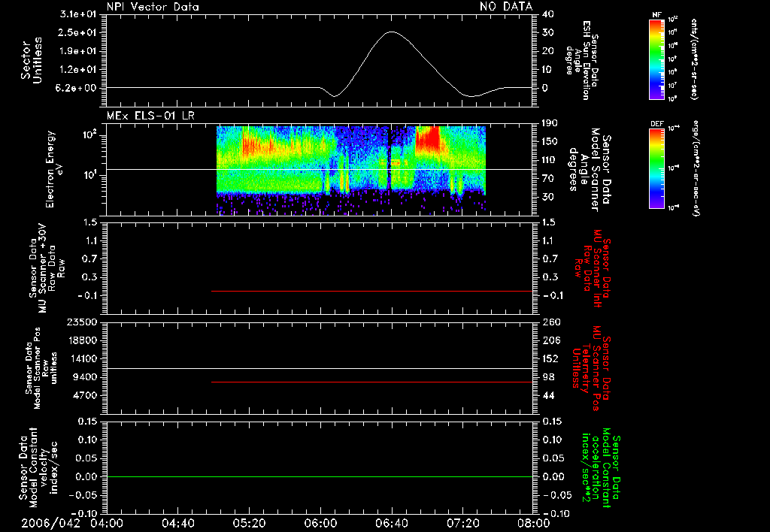Click the electron energy spectrogram plot
This screenshot has width=770, height=532.
coord(351,170)
